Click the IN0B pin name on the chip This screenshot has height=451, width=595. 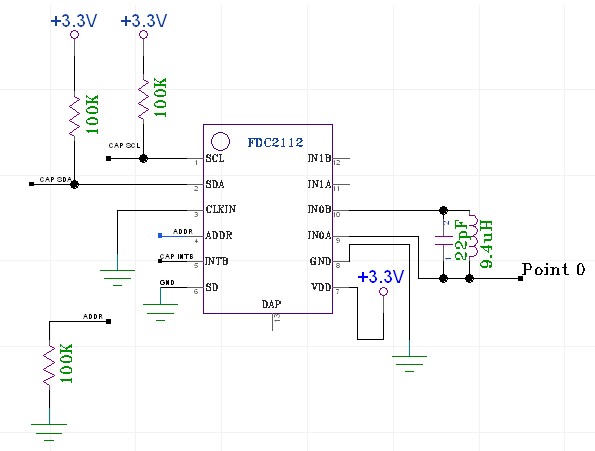(319, 209)
